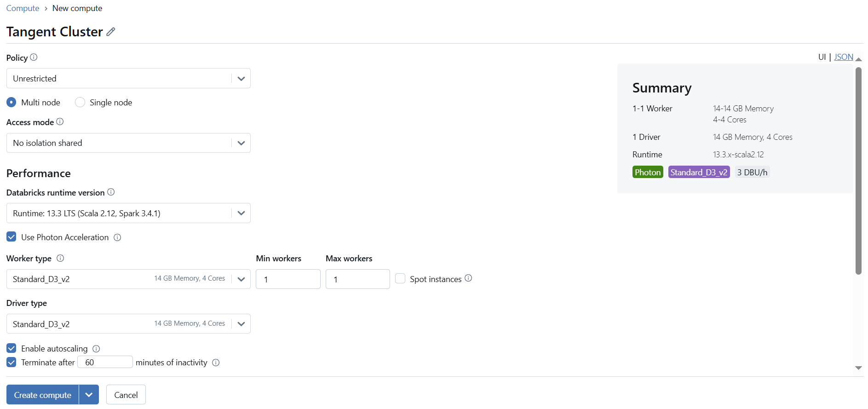Click the Worker type info icon
The image size is (868, 409).
60,259
